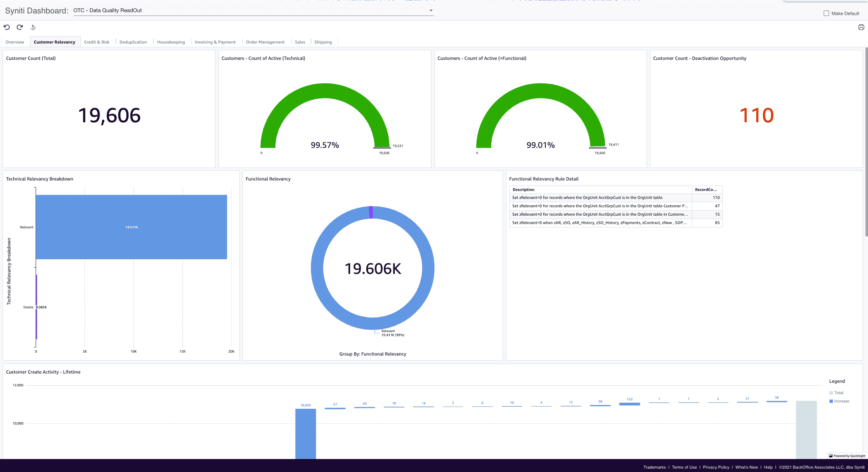The height and width of the screenshot is (472, 868).
Task: Tick the Make Default checkbox
Action: (826, 13)
